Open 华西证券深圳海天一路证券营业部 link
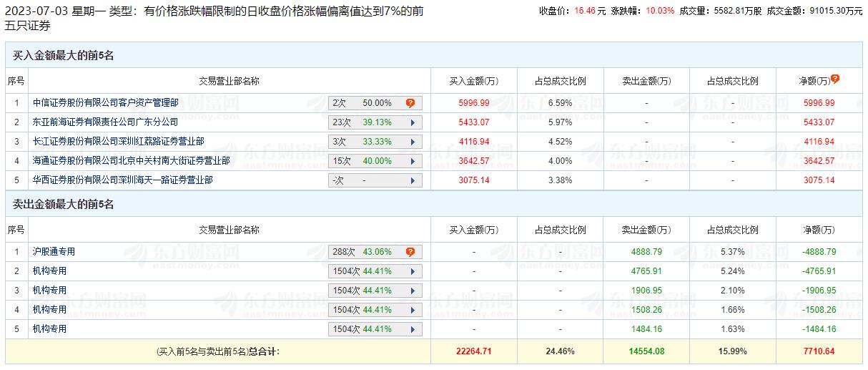Image resolution: width=868 pixels, height=370 pixels. tap(122, 180)
